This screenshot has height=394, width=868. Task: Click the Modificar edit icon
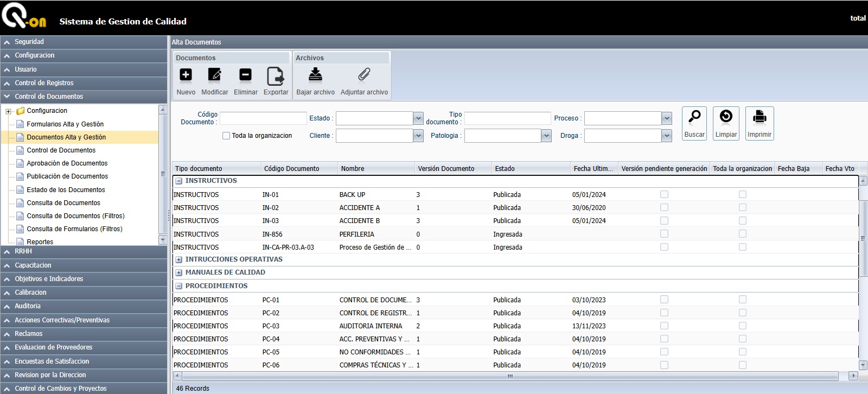(215, 75)
